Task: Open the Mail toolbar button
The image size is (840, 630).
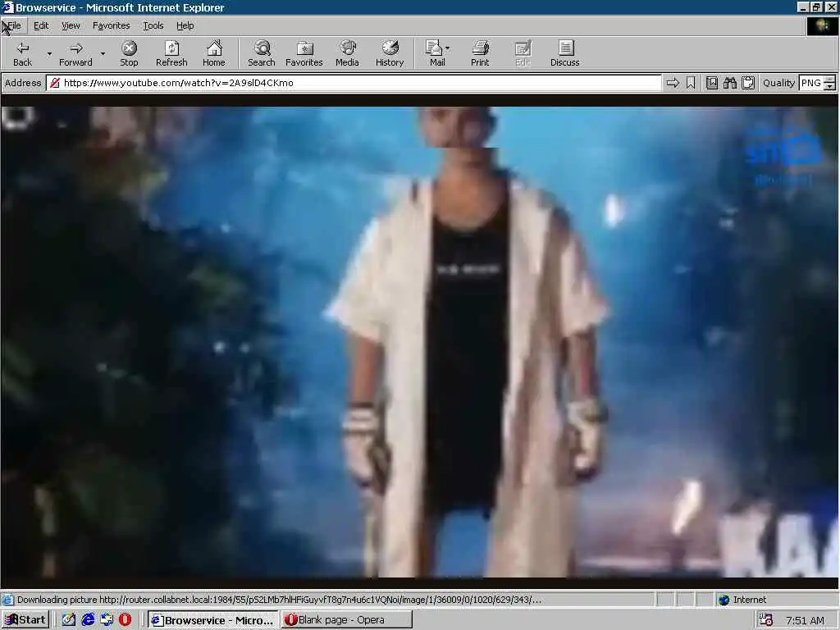Action: tap(436, 53)
